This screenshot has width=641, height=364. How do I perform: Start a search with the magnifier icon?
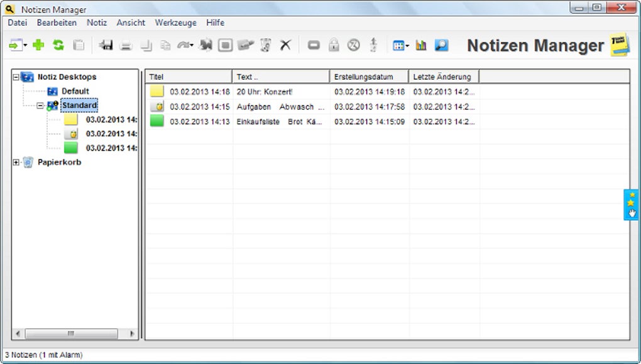pos(440,45)
